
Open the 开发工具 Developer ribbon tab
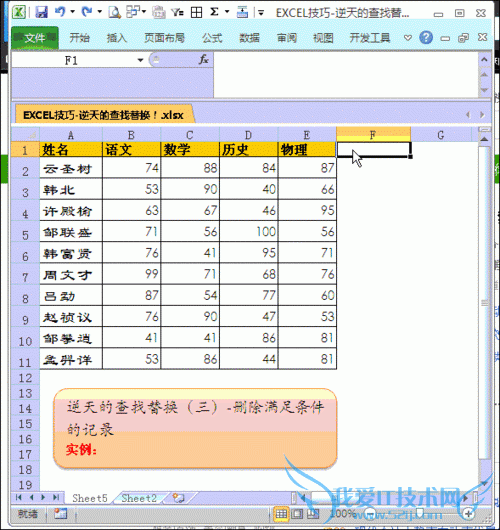click(370, 38)
